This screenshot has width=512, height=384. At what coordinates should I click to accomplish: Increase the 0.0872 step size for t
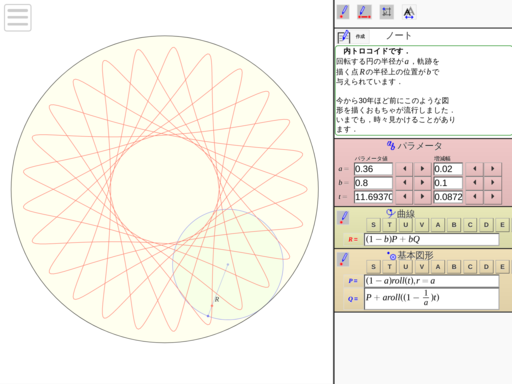click(x=493, y=197)
